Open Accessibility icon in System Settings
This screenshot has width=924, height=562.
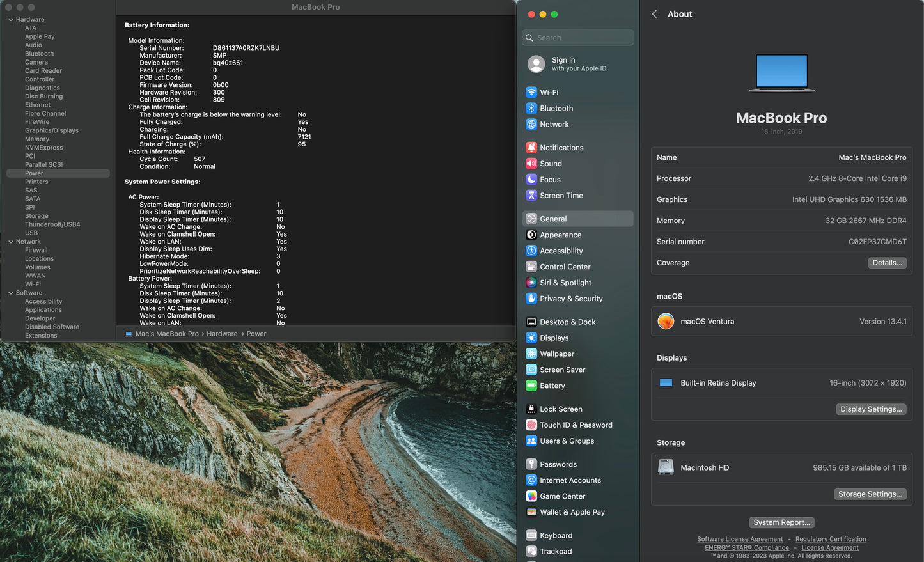[531, 251]
